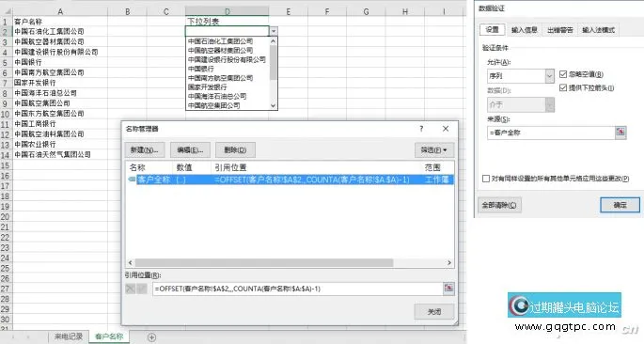Image resolution: width=644 pixels, height=344 pixels.
Task: Choose 中国航空集团公司 in the dropdown list
Action: coord(228,105)
